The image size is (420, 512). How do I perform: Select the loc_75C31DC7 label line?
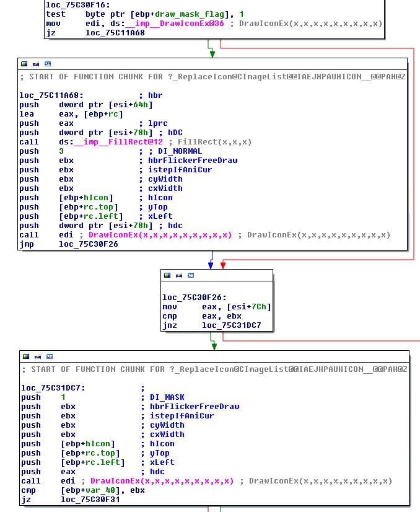(53, 388)
